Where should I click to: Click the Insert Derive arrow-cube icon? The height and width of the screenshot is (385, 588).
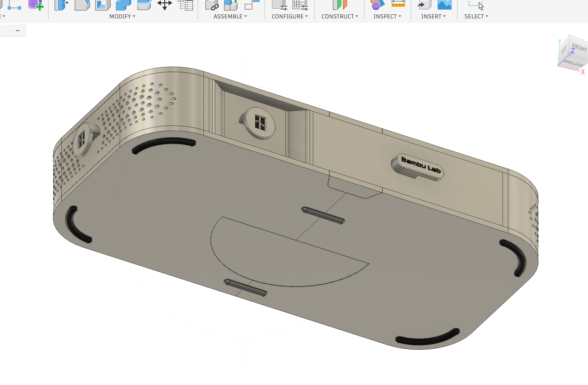tap(424, 5)
